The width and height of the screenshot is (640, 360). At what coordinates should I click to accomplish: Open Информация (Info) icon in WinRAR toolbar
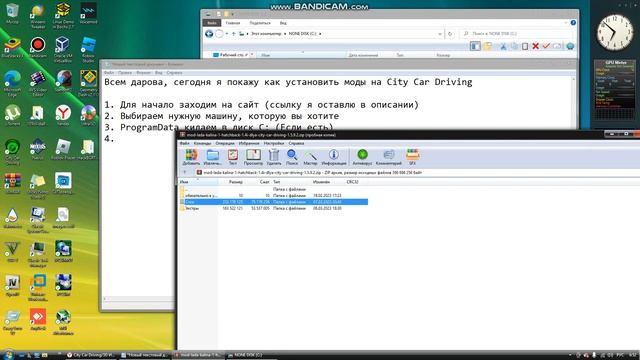coord(334,157)
